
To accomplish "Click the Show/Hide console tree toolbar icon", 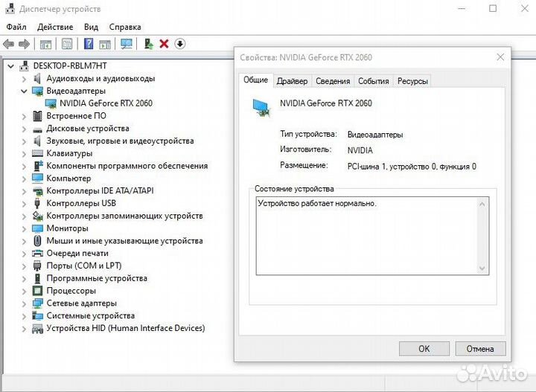I will pos(45,44).
